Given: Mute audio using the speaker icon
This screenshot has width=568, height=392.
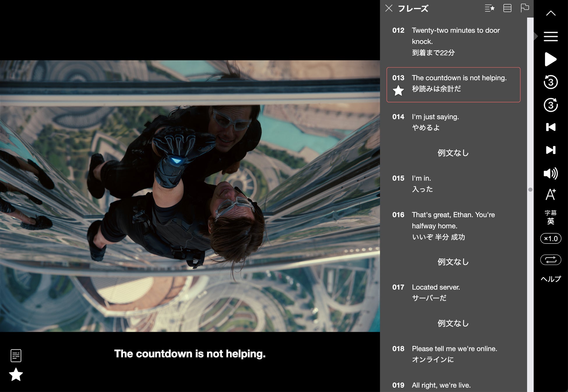Looking at the screenshot, I should pyautogui.click(x=550, y=173).
